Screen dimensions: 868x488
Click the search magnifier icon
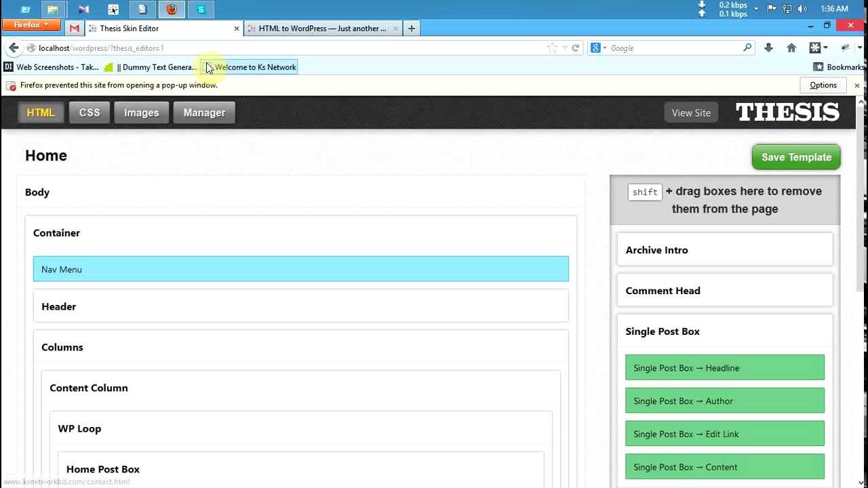[x=747, y=48]
